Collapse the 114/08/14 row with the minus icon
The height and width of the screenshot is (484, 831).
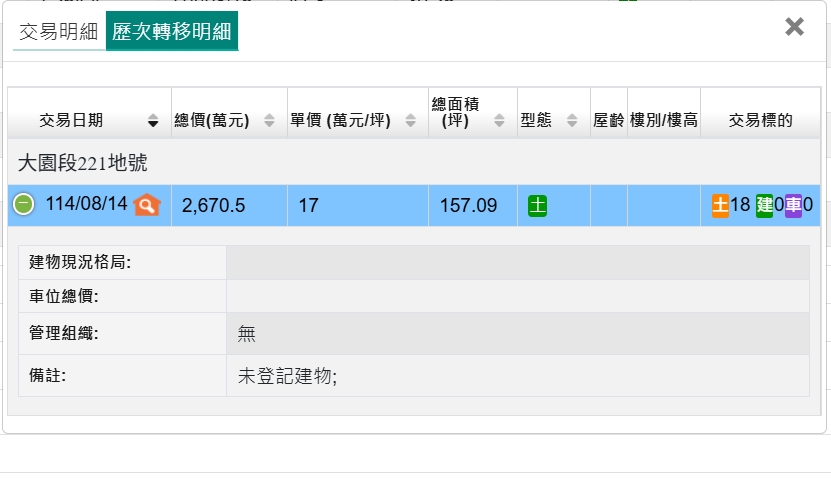point(24,205)
